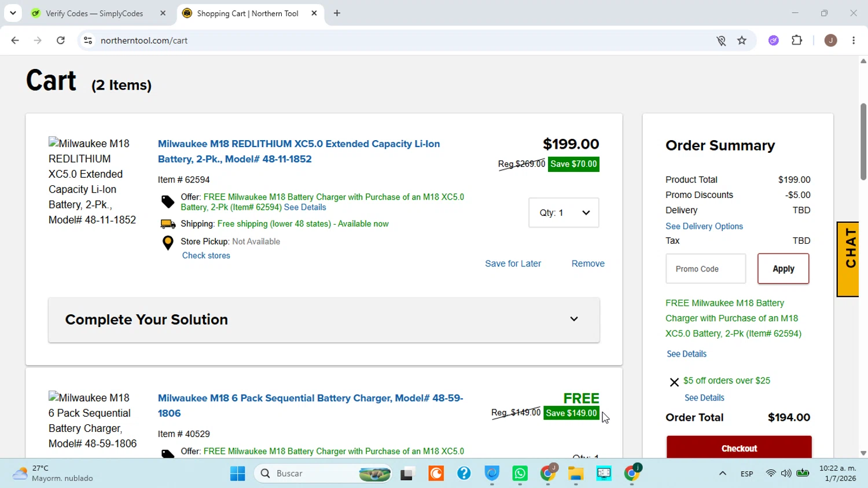Viewport: 868px width, 488px height.
Task: Open the Wi-Fi network tray icon
Action: point(771,474)
